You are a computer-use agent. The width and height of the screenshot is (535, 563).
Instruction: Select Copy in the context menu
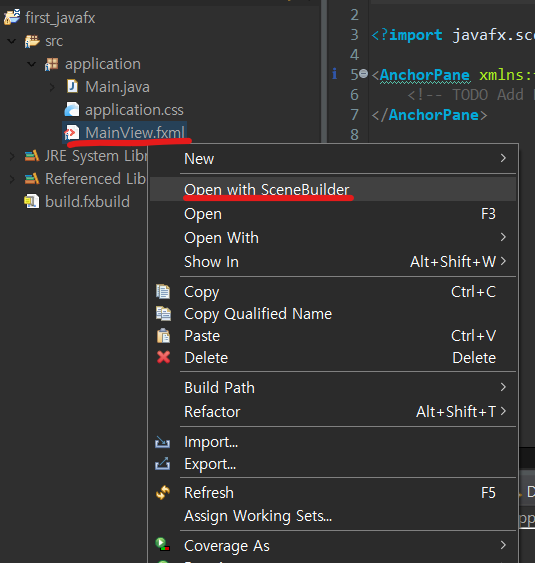[x=333, y=292]
